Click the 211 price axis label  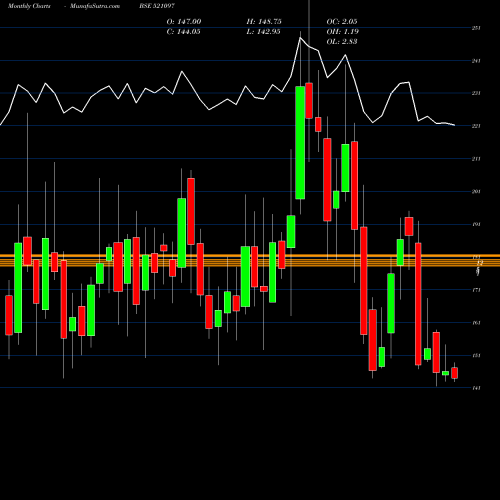pyautogui.click(x=476, y=159)
